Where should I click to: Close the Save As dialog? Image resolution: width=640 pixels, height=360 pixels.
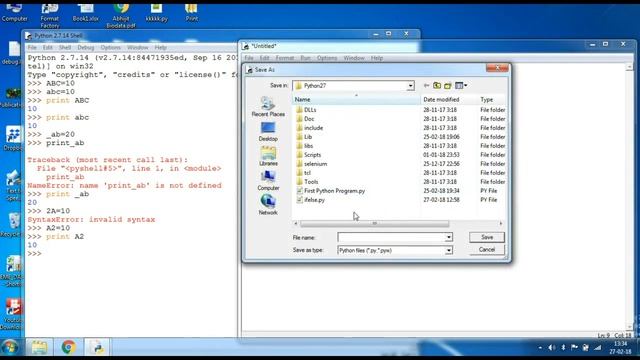click(497, 68)
